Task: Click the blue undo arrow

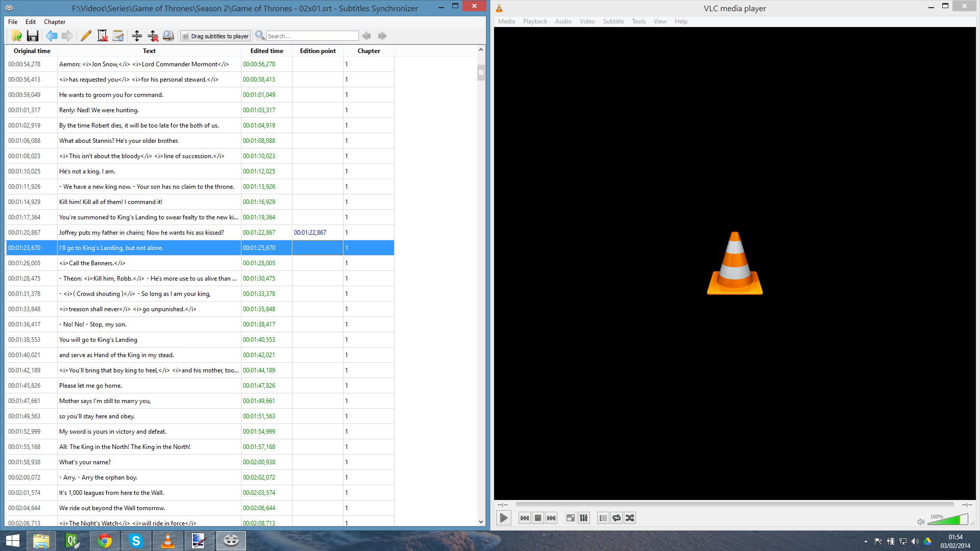Action: click(52, 36)
